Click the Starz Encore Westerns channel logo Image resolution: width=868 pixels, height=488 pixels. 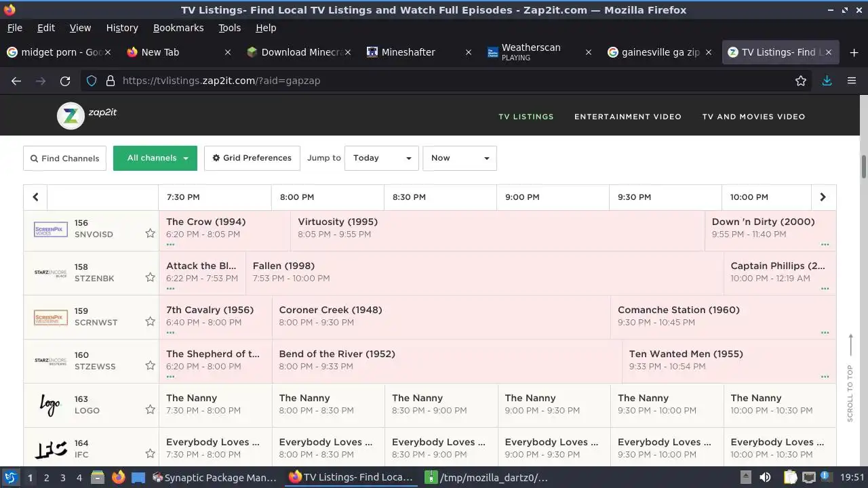coord(51,361)
